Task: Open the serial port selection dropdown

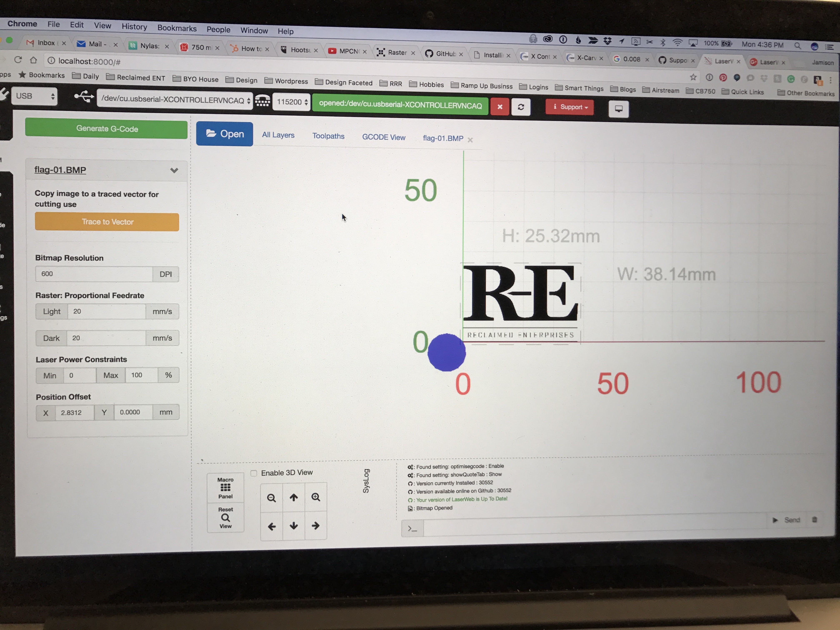Action: pos(175,100)
